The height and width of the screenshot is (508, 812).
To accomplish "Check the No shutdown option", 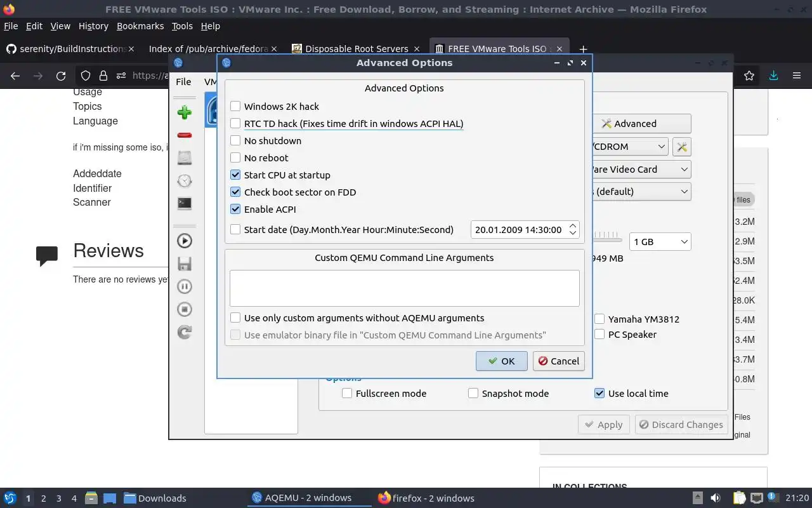I will [x=235, y=141].
